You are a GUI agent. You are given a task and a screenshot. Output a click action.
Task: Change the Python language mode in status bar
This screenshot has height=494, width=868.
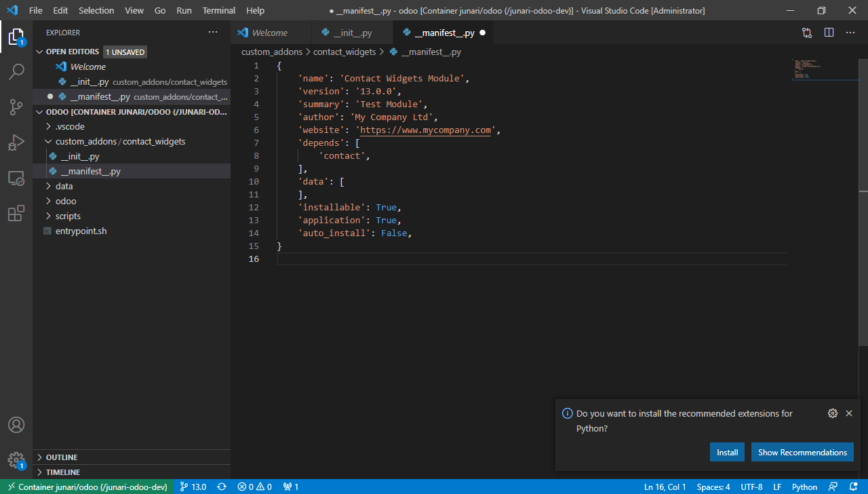pos(804,487)
